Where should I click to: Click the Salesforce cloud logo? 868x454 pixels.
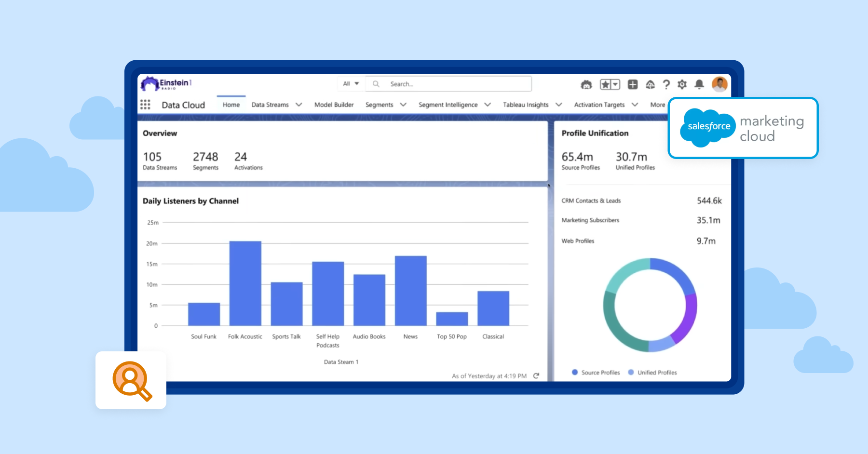click(707, 127)
